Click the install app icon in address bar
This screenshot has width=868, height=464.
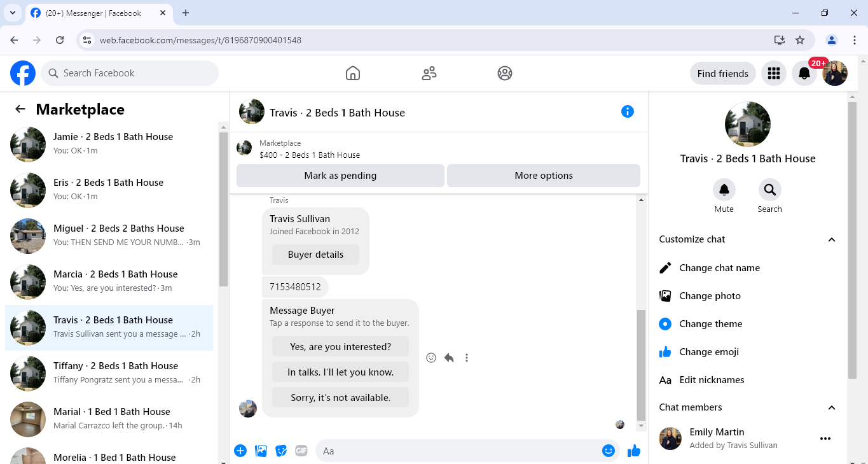(x=780, y=40)
